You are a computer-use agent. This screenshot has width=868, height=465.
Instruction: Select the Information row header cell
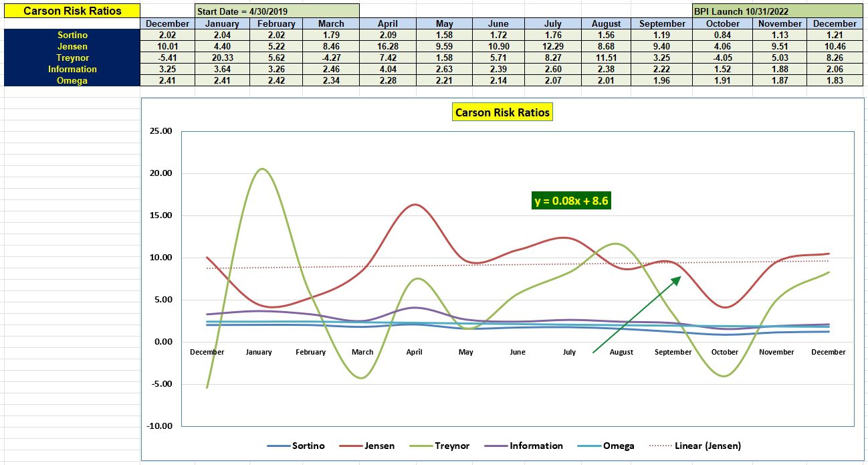[72, 69]
